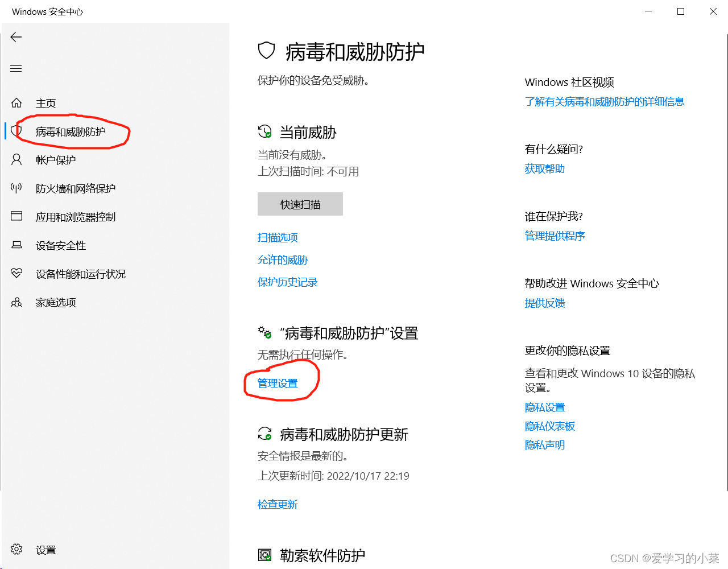Click the 当前威胁 heading
Screen dimensions: 728x569
308,133
